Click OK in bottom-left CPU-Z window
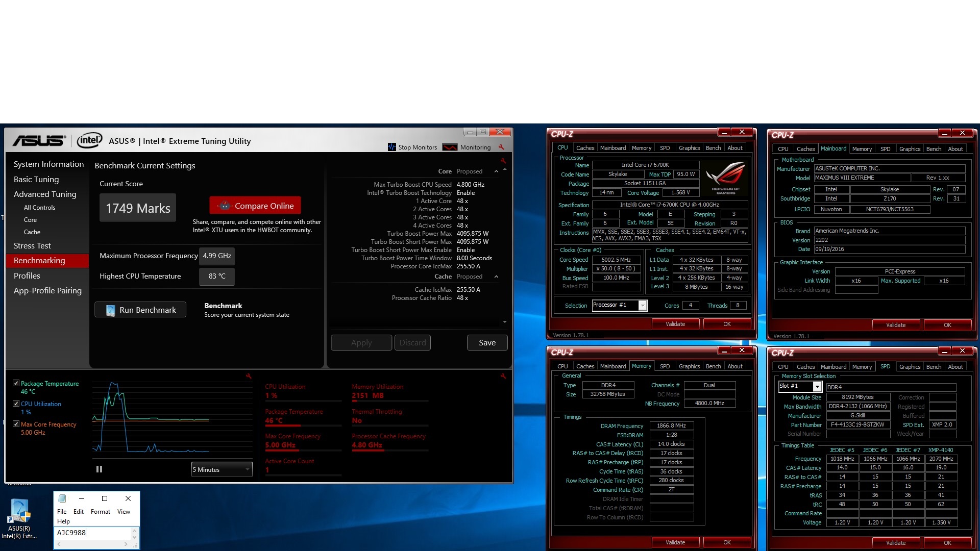This screenshot has height=551, width=980. [x=727, y=542]
